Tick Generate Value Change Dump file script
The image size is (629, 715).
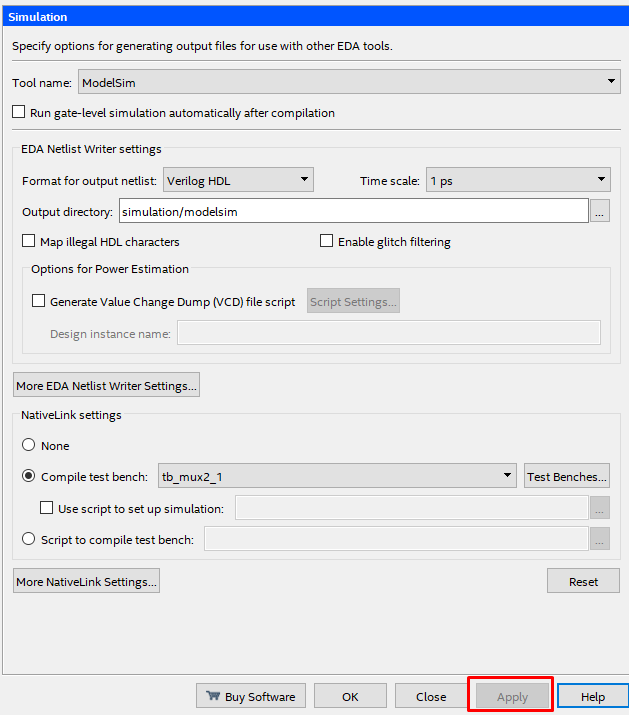(39, 301)
